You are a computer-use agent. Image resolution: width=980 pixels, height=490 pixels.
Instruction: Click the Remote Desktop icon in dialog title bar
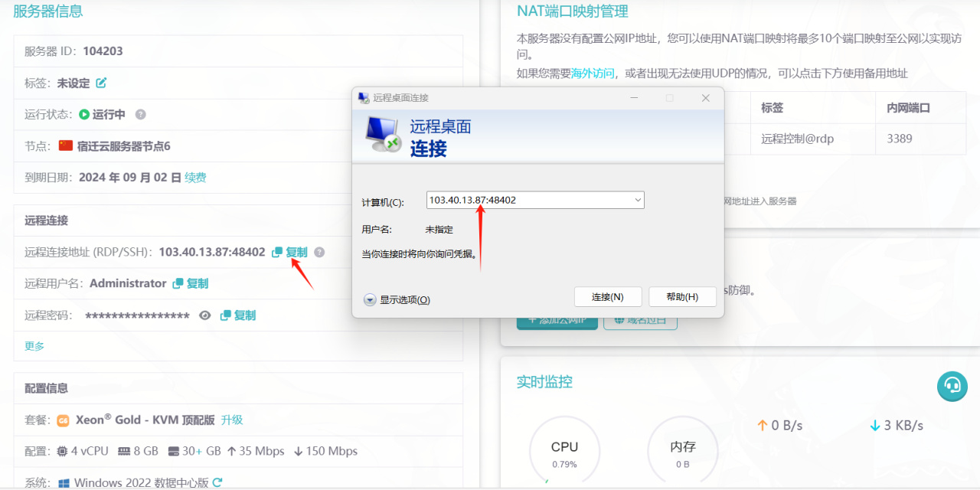tap(363, 98)
